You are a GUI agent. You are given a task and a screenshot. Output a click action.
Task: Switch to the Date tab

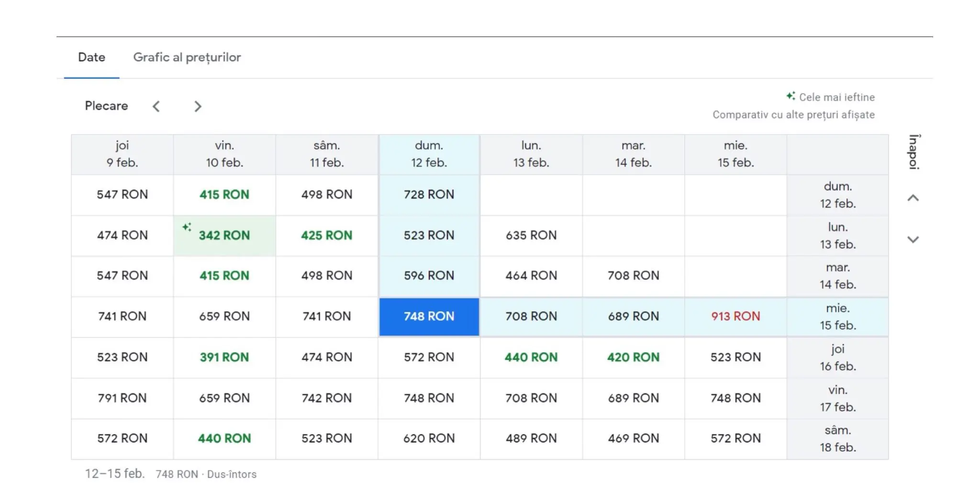[x=91, y=57]
